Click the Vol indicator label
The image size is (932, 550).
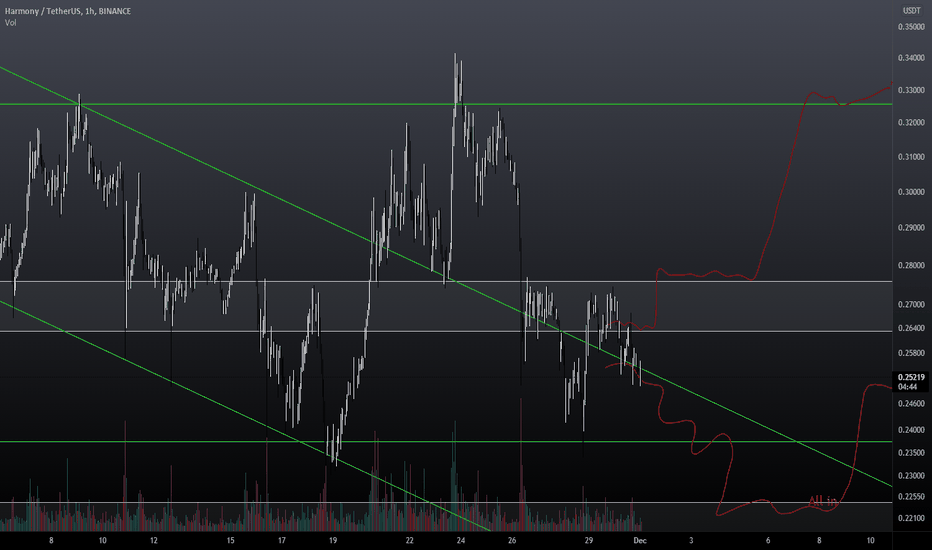(x=11, y=23)
